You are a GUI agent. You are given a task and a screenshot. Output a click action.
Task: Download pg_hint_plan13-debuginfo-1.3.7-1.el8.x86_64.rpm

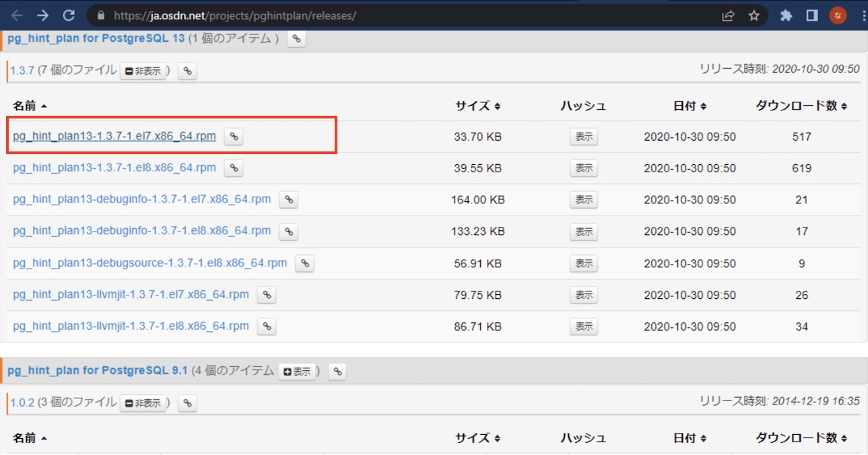pos(142,231)
